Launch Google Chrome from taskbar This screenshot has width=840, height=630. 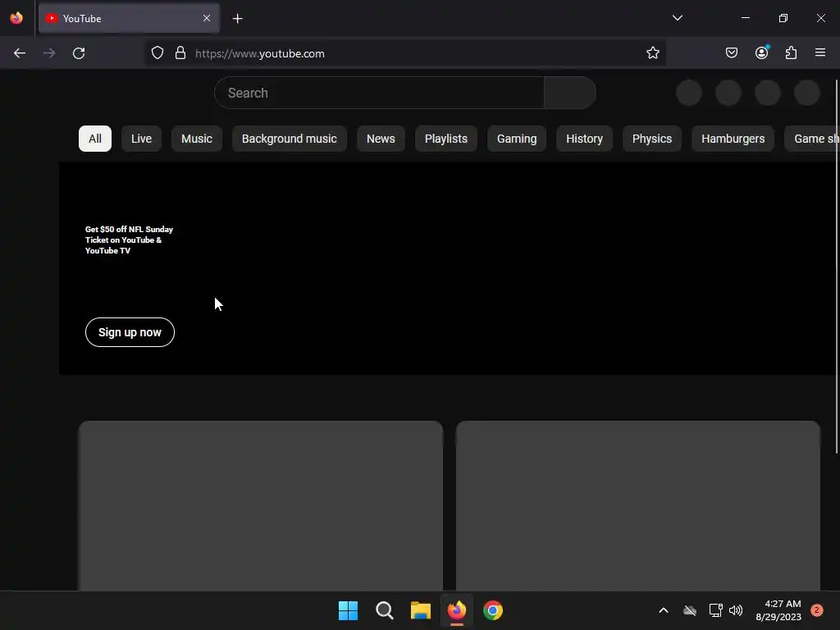pos(493,610)
